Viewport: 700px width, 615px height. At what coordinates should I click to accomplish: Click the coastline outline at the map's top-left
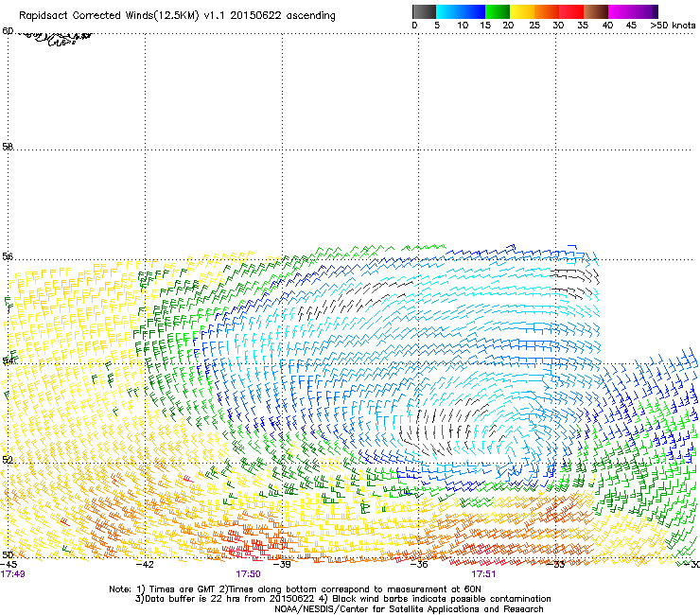coord(53,39)
